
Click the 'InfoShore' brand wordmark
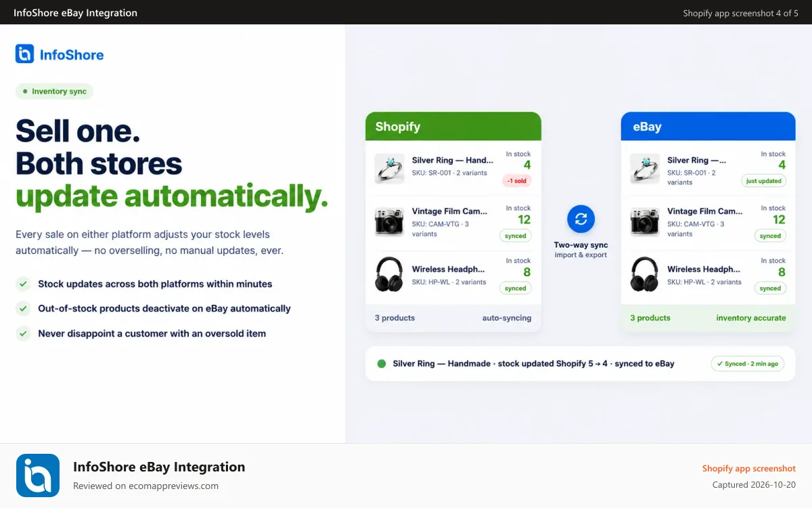[x=72, y=55]
